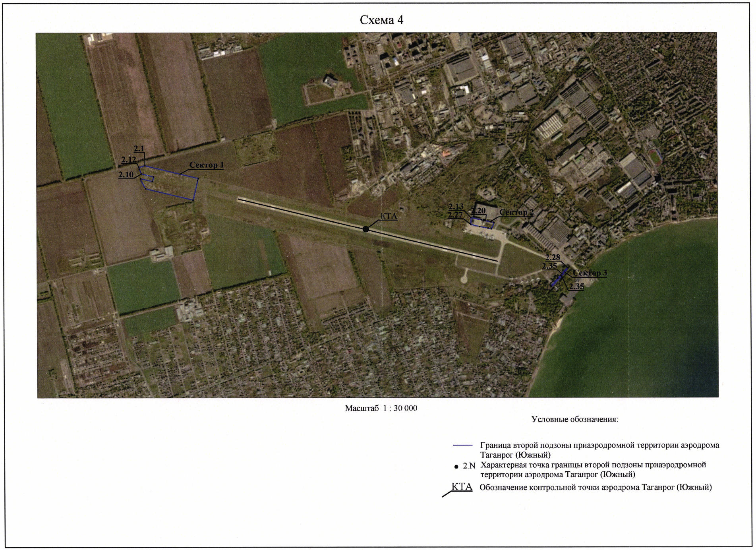Click the point label 2.10

pos(126,174)
